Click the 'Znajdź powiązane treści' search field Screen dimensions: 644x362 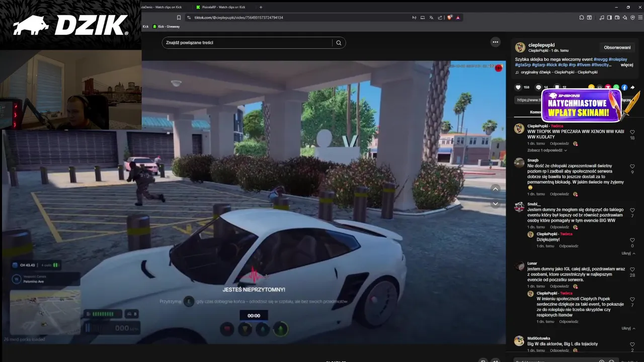pos(247,43)
